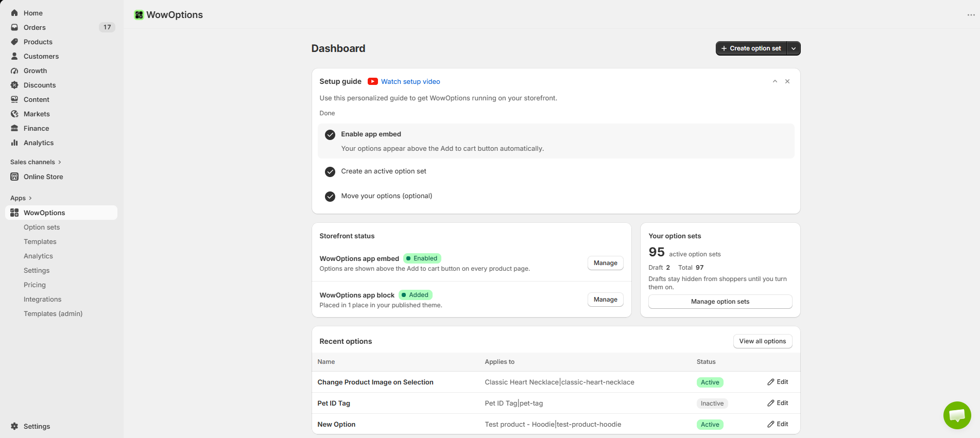Image resolution: width=980 pixels, height=438 pixels.
Task: Click the Create option set button
Action: [751, 48]
